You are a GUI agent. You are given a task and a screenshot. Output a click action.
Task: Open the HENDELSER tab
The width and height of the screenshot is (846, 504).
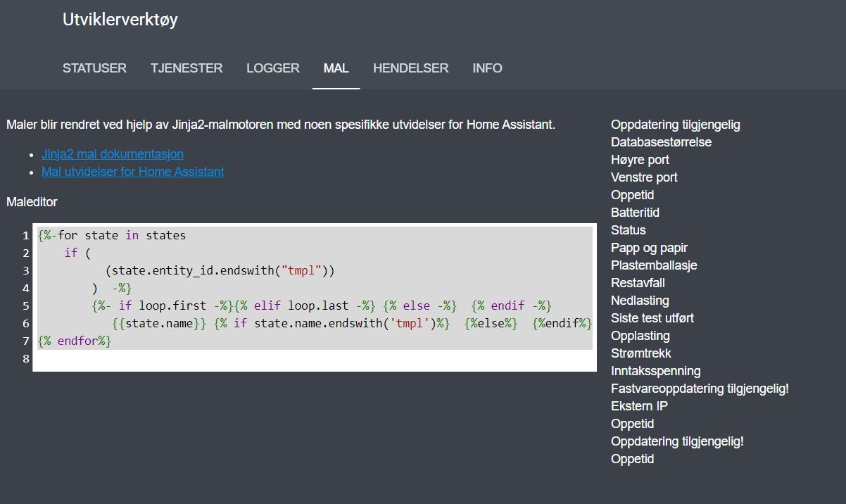coord(410,68)
